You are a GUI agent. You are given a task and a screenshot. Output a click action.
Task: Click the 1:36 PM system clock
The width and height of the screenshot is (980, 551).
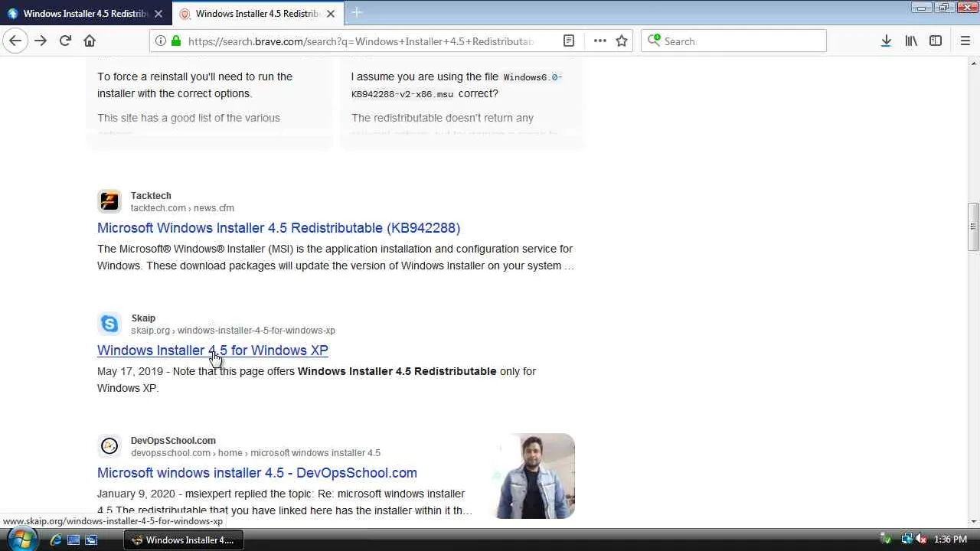951,540
